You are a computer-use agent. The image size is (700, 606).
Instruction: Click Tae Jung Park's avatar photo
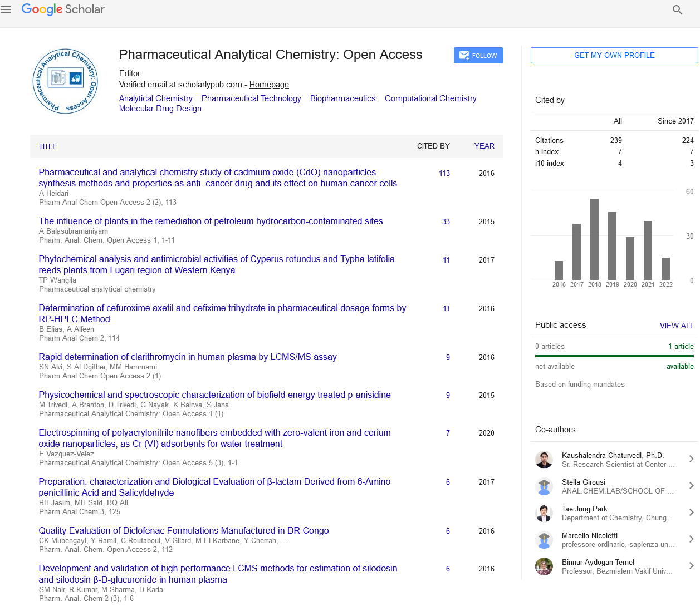pos(544,513)
